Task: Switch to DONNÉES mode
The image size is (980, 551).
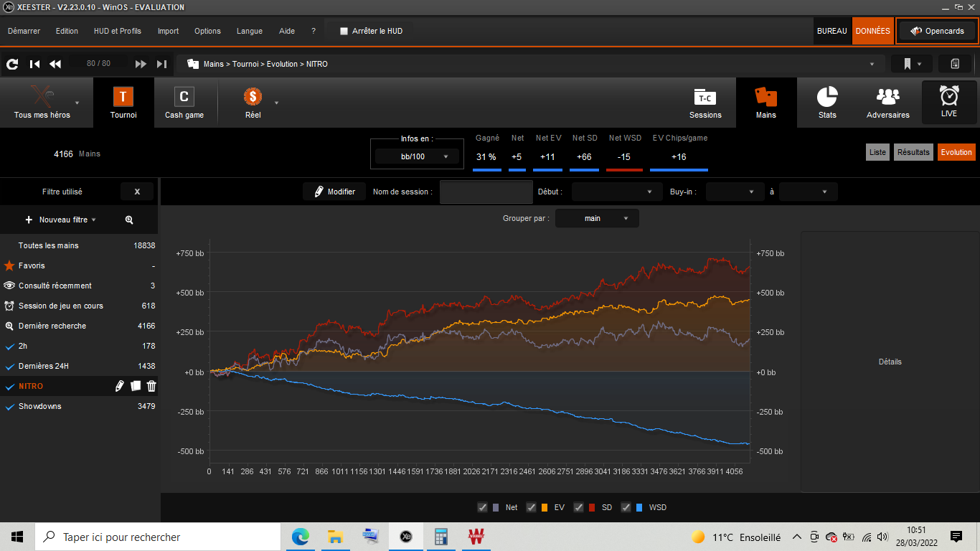Action: pyautogui.click(x=873, y=31)
